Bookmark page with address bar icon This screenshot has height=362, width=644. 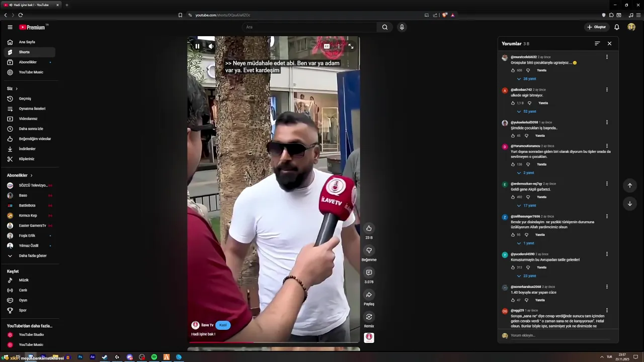(x=180, y=15)
